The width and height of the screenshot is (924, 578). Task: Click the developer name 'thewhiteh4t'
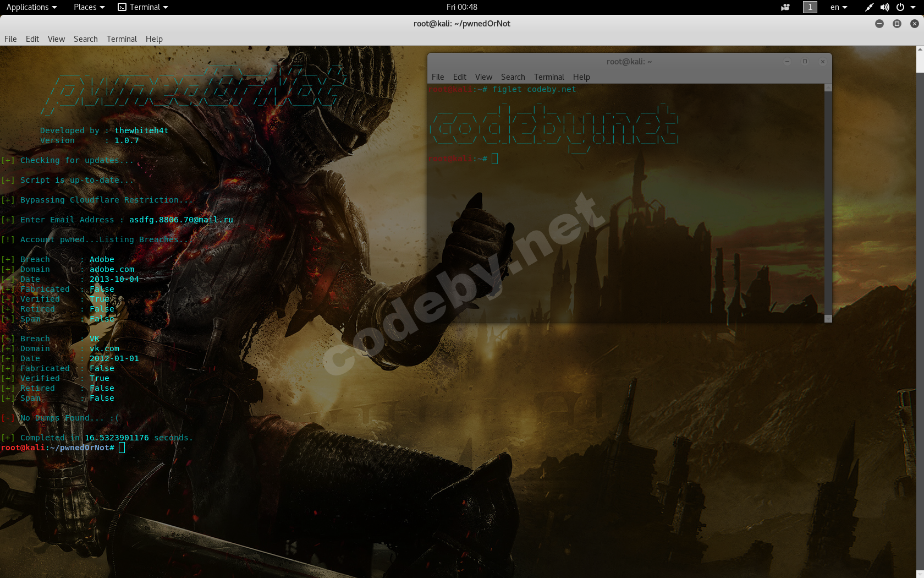tap(141, 130)
